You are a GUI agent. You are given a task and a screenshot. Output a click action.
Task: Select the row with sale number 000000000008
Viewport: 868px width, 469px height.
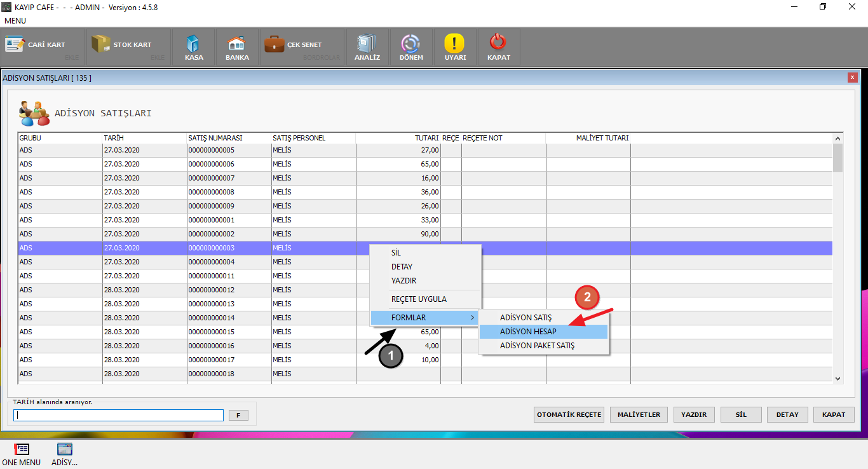click(x=425, y=192)
